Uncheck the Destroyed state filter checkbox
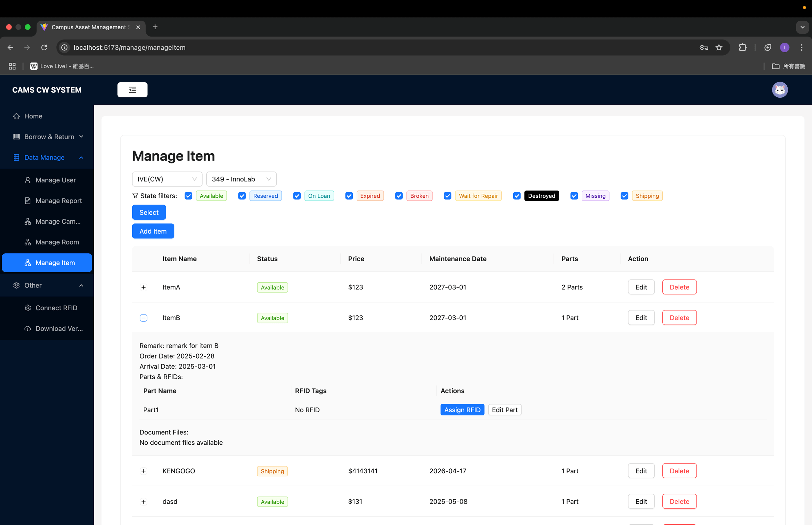 coord(517,196)
